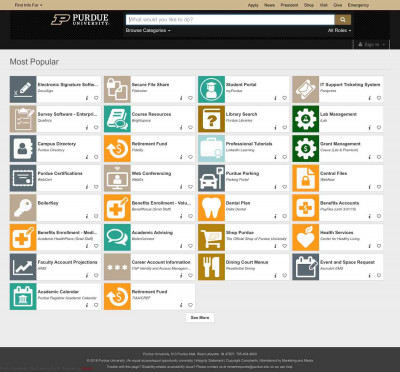Focus the 'What would you like to do?' search field
The height and width of the screenshot is (372, 400).
(x=230, y=20)
